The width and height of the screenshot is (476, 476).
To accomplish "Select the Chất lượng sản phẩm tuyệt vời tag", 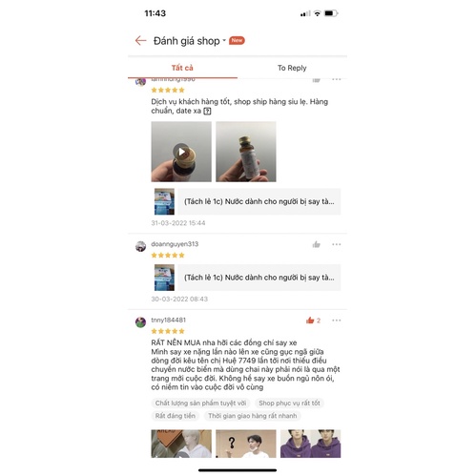I will point(200,404).
